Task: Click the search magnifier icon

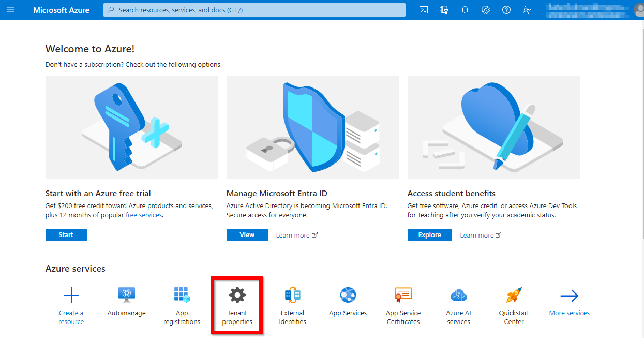Action: point(110,10)
